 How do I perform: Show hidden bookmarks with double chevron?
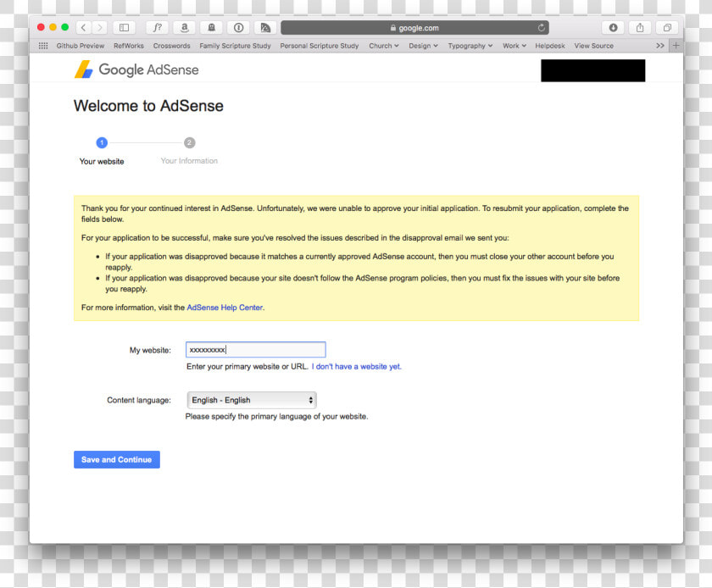[x=660, y=46]
